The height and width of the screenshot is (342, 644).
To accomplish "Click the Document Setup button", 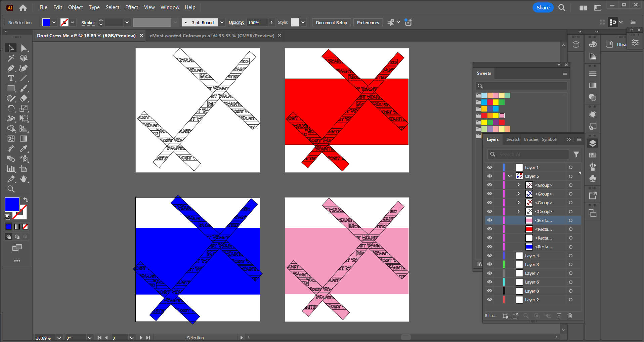I will point(331,23).
